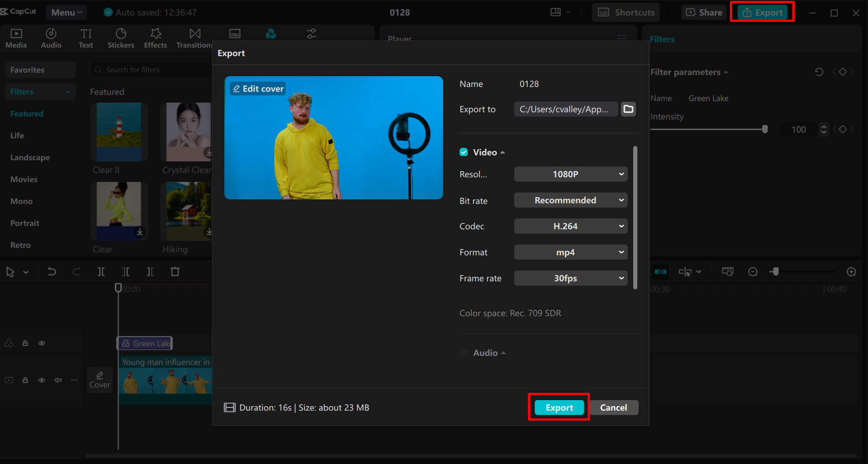Open the Adjustment panel icon
This screenshot has height=464, width=868.
(311, 34)
